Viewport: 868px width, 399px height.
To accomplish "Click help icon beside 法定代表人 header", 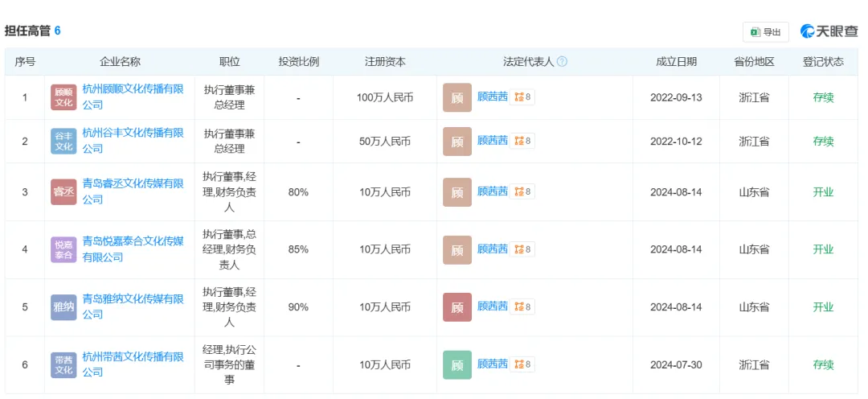I will point(562,62).
